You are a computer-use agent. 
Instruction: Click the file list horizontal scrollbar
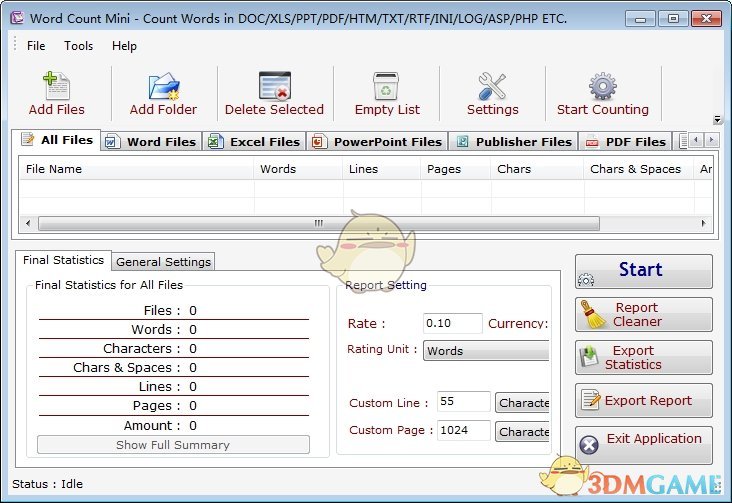point(318,223)
